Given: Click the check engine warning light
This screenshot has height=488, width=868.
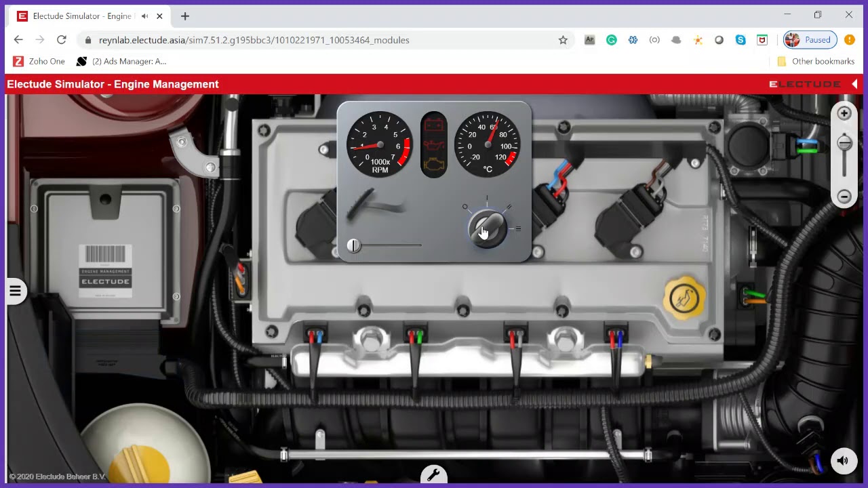Looking at the screenshot, I should click(x=434, y=164).
